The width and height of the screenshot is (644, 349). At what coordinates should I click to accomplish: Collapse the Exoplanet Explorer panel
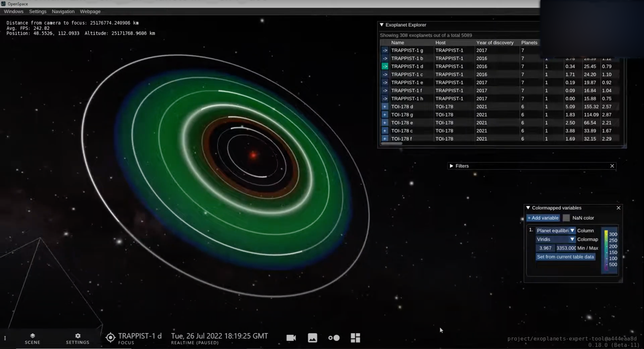pyautogui.click(x=381, y=25)
